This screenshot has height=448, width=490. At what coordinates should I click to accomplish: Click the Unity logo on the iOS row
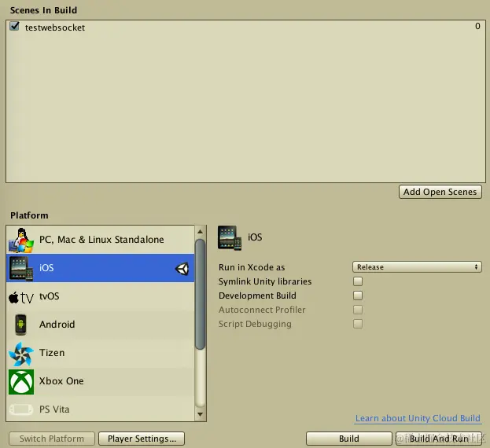182,269
